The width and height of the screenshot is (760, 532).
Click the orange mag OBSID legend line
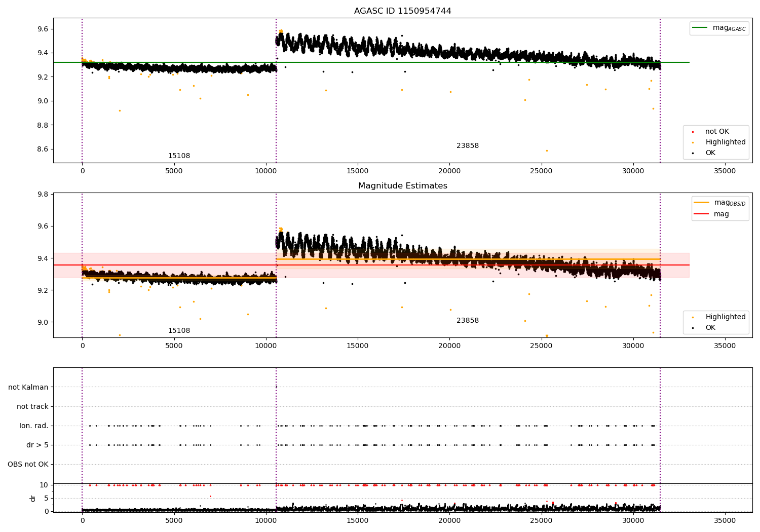point(702,203)
